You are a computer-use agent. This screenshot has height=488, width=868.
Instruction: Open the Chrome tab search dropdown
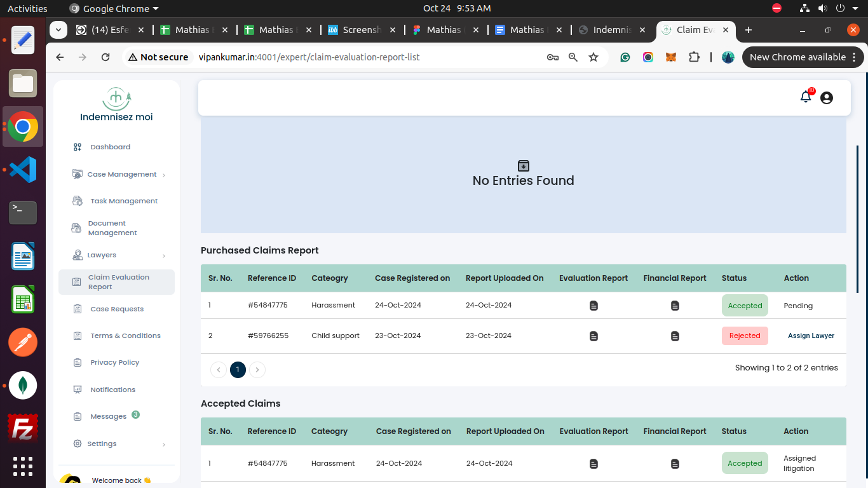pos(58,30)
